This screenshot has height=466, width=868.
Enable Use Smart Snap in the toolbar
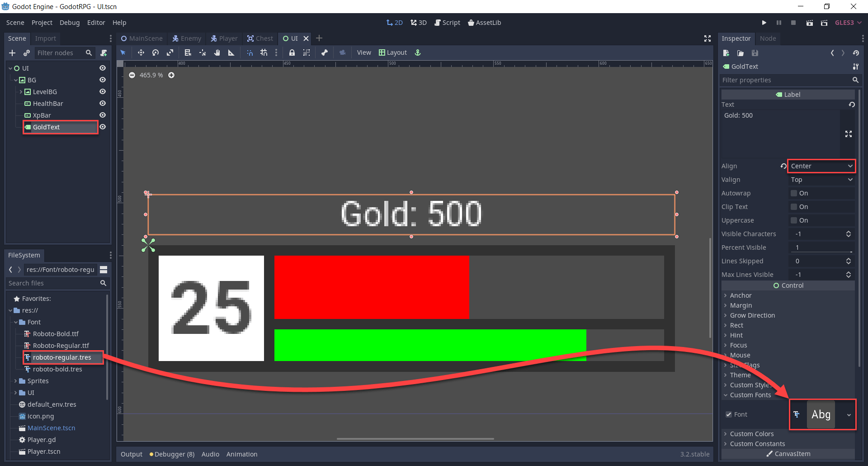coord(250,52)
